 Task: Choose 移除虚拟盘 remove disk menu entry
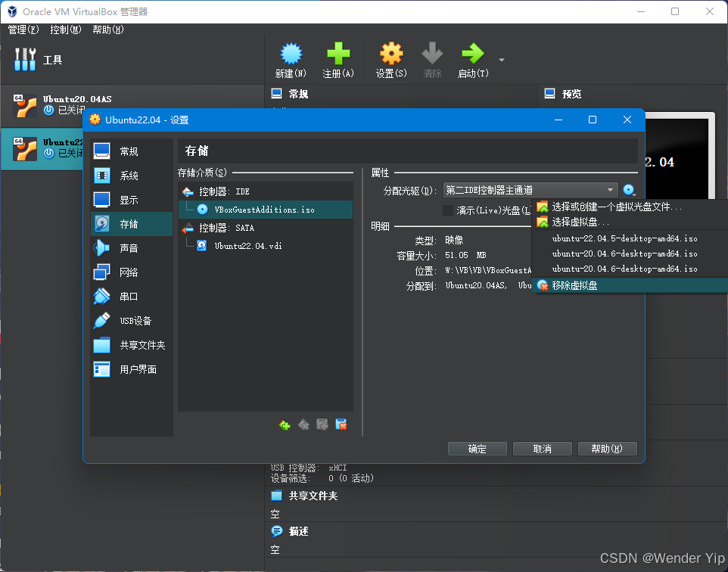click(x=629, y=285)
